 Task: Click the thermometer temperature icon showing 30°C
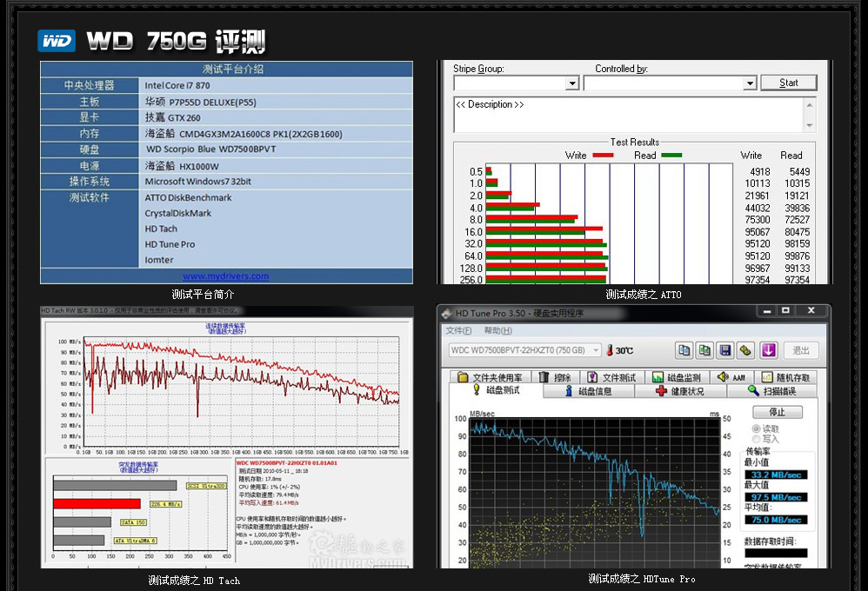click(609, 350)
